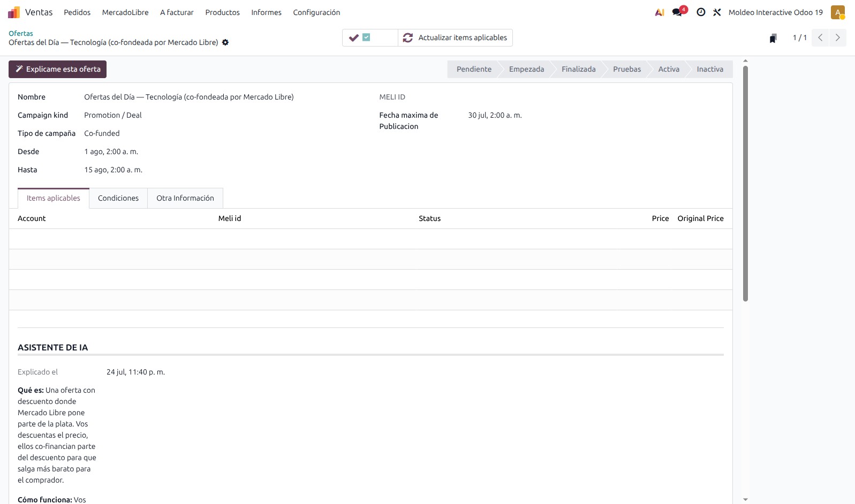Open the Moldeo Interactive Odoo 19 company switcher
The height and width of the screenshot is (504, 855).
coord(775,12)
